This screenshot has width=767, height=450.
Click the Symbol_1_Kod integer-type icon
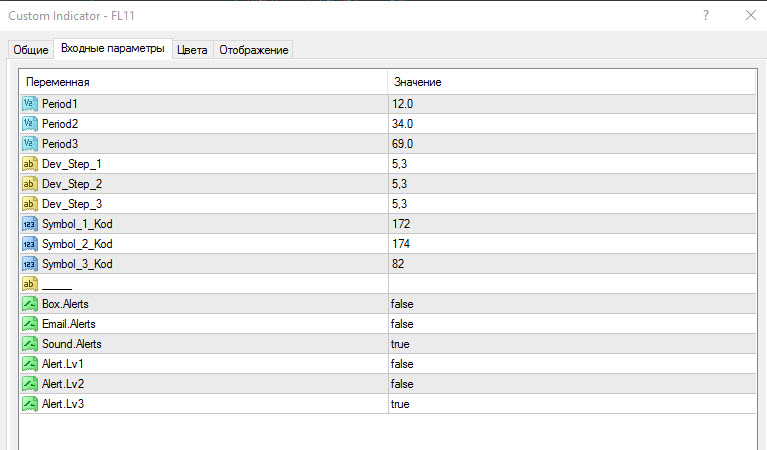coord(30,224)
